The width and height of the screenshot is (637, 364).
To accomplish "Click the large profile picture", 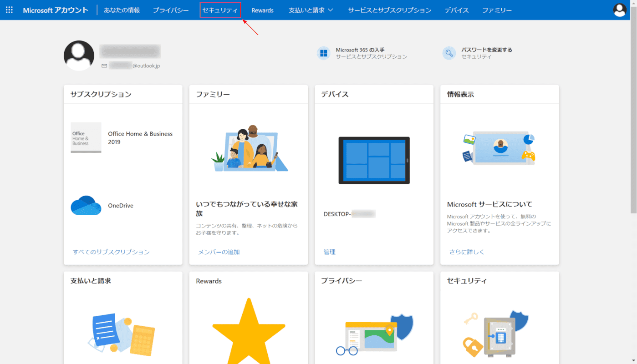I will [79, 56].
